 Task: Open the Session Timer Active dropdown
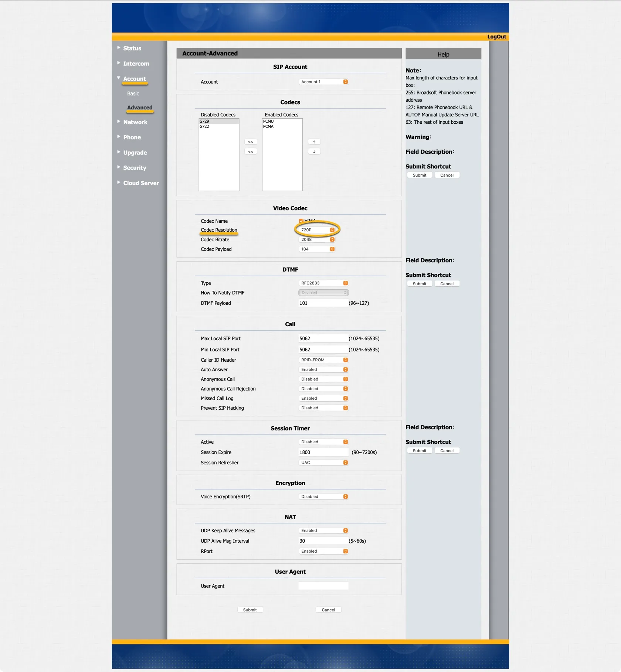323,442
